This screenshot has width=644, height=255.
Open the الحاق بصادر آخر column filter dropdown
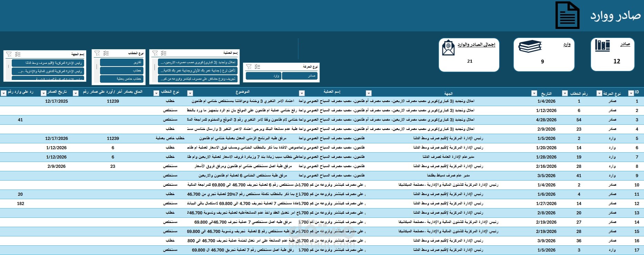pos(76,93)
